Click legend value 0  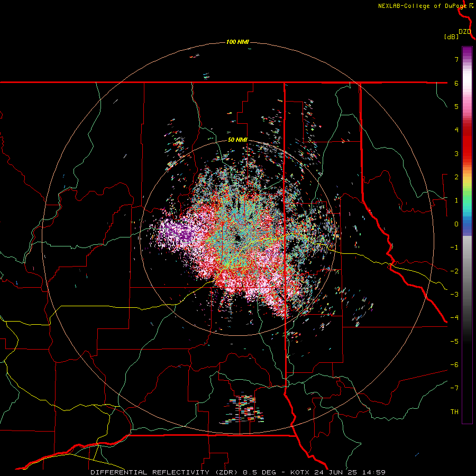[x=456, y=224]
